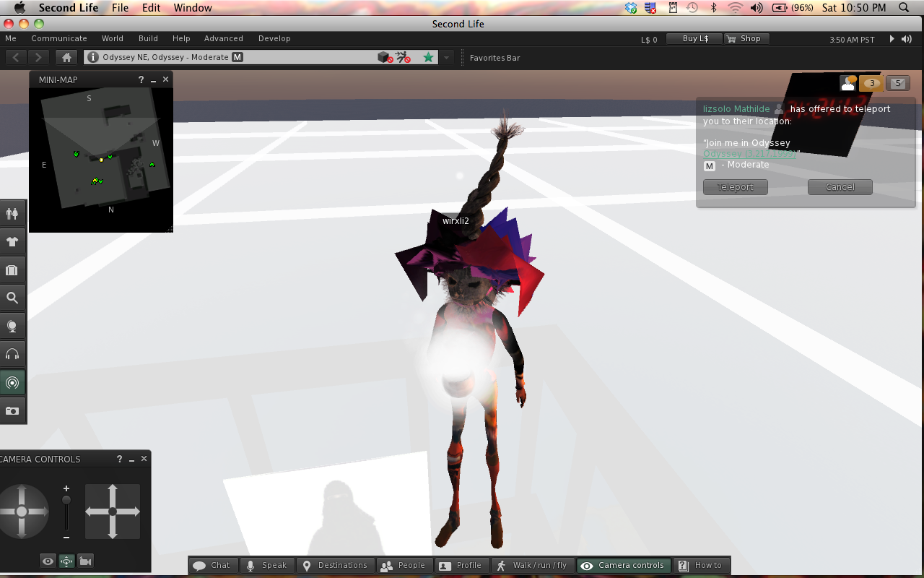Click the master volume speaker icon
Viewport: 924px width, 578px height.
click(x=907, y=39)
